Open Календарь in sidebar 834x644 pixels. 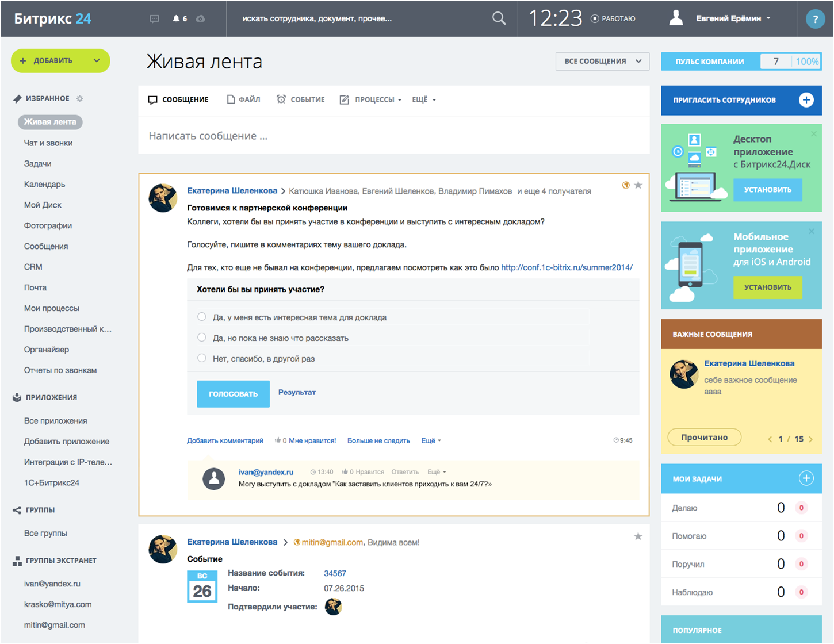(45, 184)
